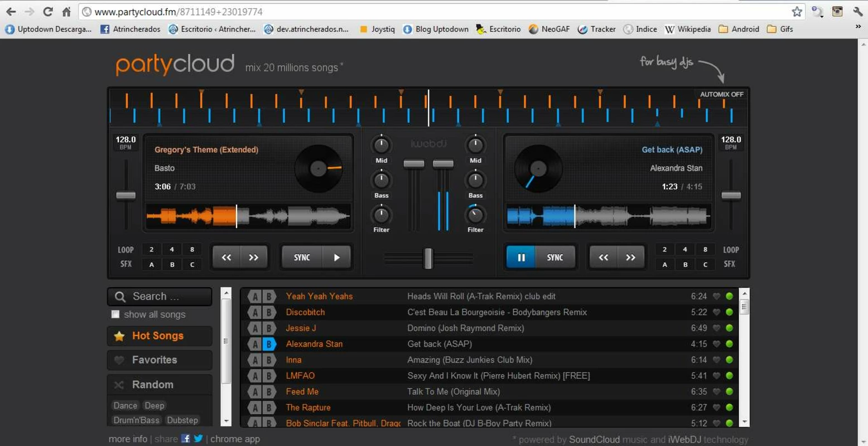
Task: Share on Facebook icon in footer
Action: (186, 439)
